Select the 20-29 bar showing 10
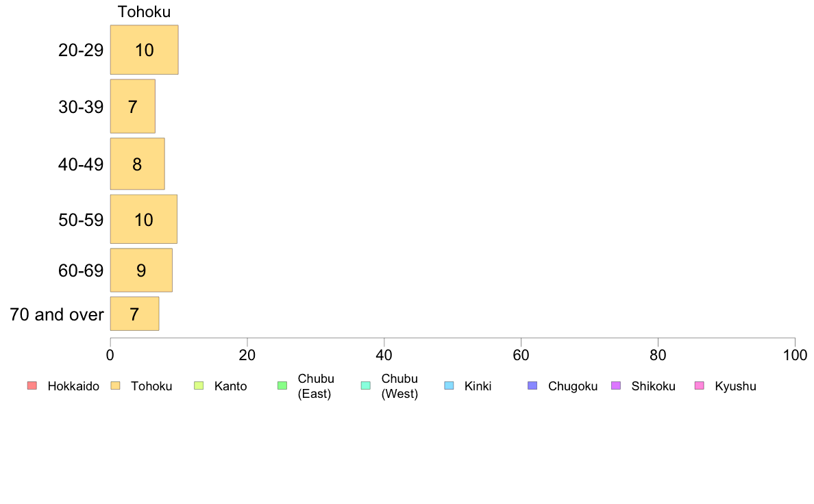 145,50
